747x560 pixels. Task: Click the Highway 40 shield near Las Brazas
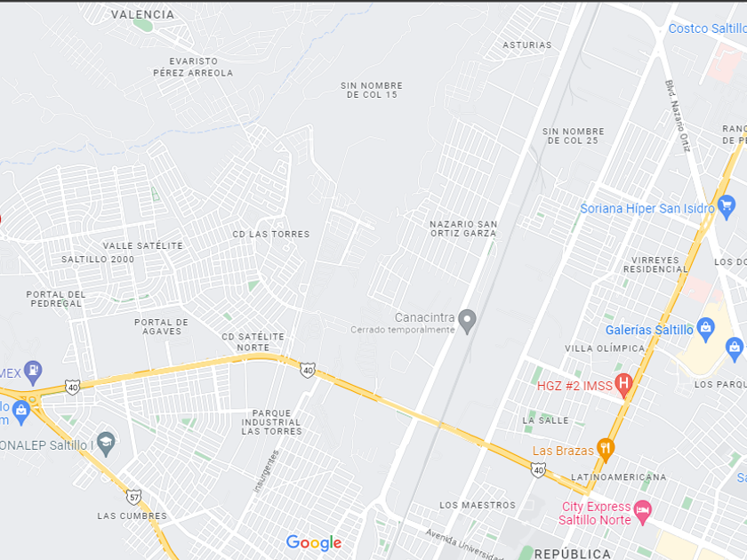pyautogui.click(x=538, y=470)
